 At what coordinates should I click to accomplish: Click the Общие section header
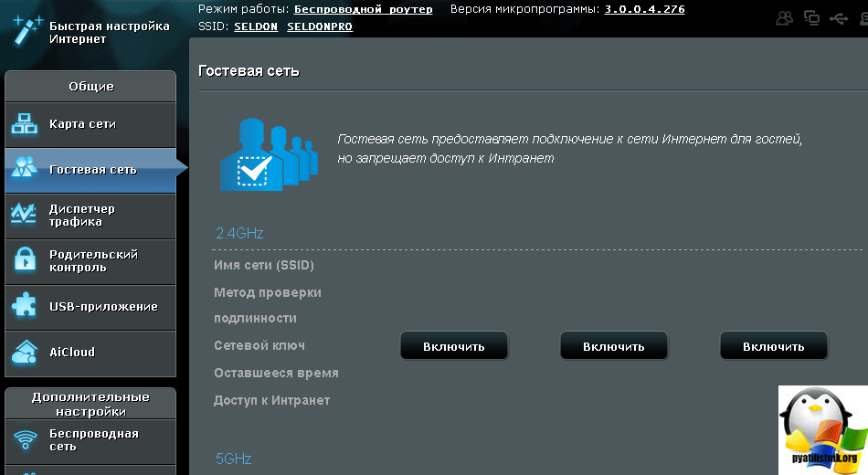point(90,87)
